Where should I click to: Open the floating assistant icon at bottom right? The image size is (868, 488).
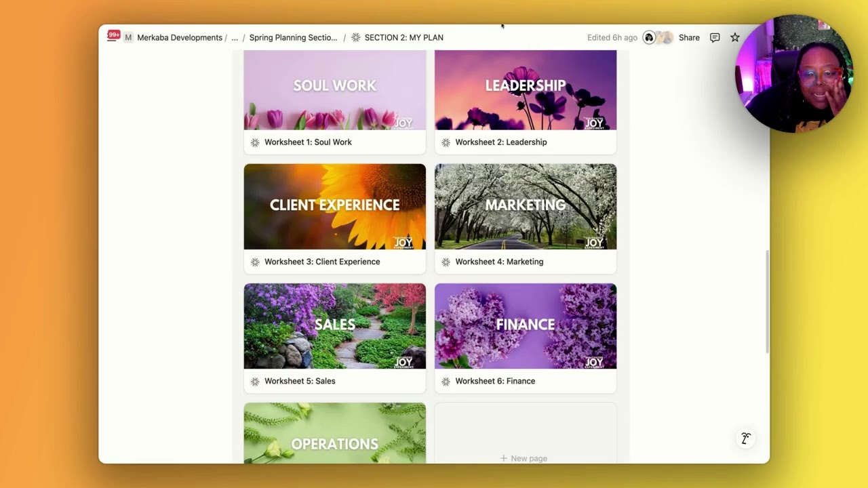(746, 439)
